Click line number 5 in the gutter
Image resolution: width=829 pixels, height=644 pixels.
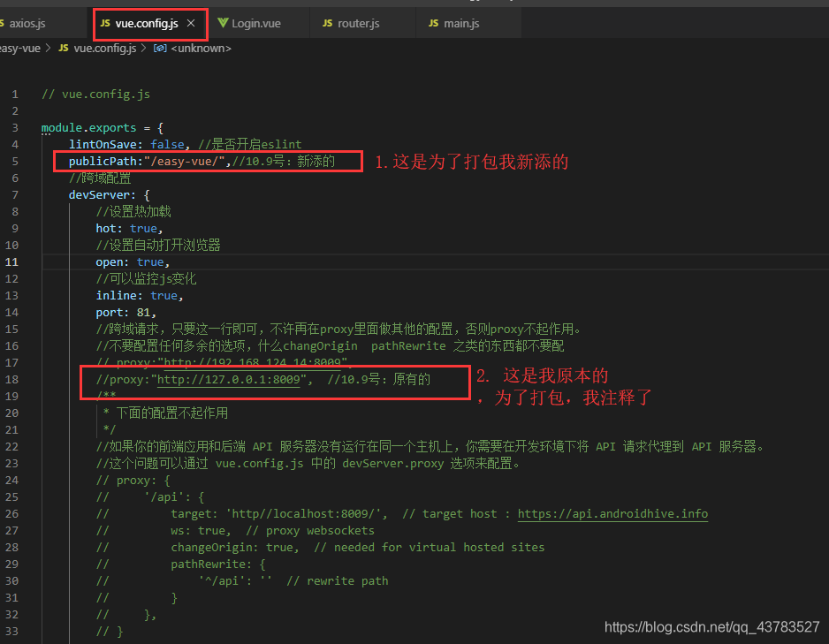15,161
